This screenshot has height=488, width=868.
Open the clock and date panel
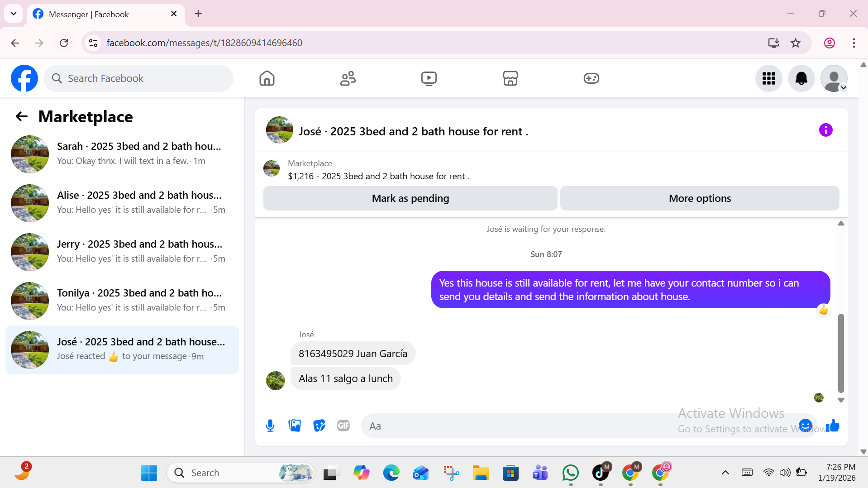[x=837, y=473]
